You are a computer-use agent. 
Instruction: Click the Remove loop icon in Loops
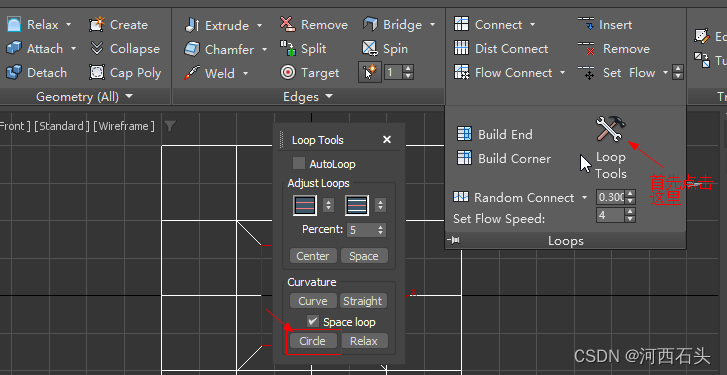(x=586, y=48)
